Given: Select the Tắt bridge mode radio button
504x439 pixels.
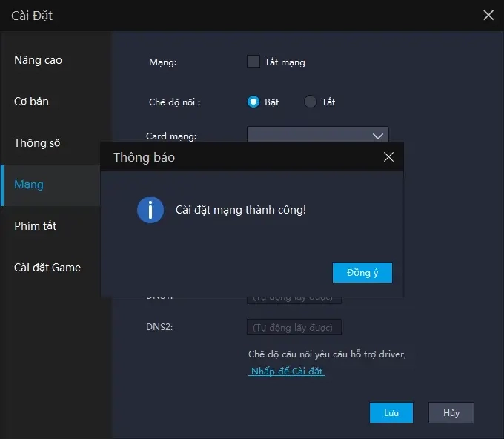Looking at the screenshot, I should pos(311,102).
